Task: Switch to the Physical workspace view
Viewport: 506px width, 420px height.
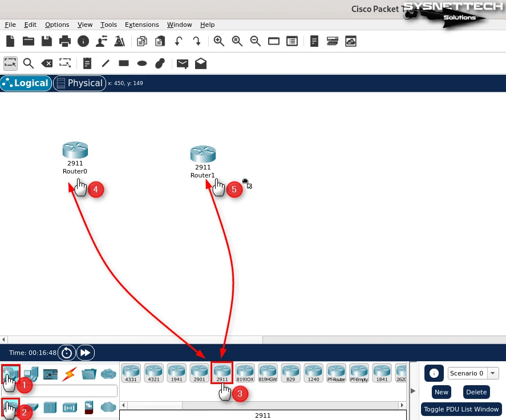Action: click(x=79, y=83)
